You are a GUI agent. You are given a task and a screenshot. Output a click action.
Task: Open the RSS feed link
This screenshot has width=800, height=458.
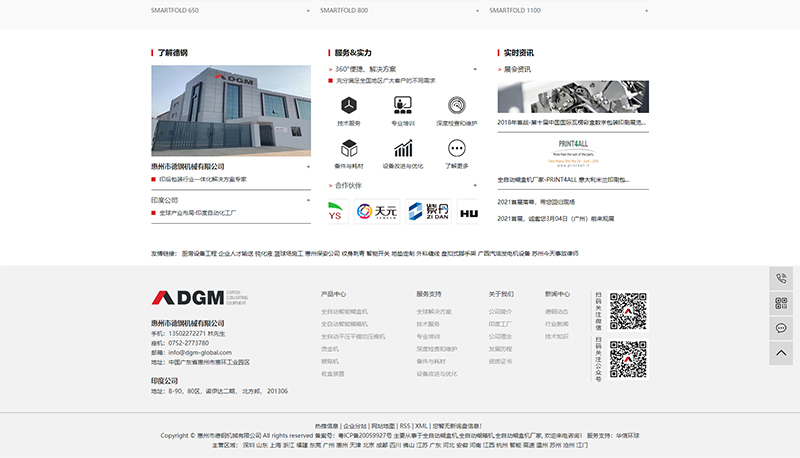[x=405, y=426]
